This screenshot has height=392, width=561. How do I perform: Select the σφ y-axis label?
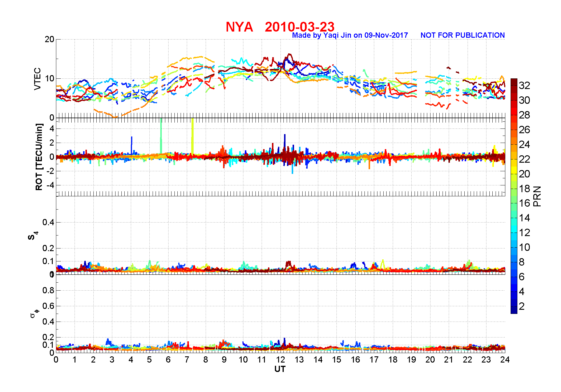tap(34, 313)
